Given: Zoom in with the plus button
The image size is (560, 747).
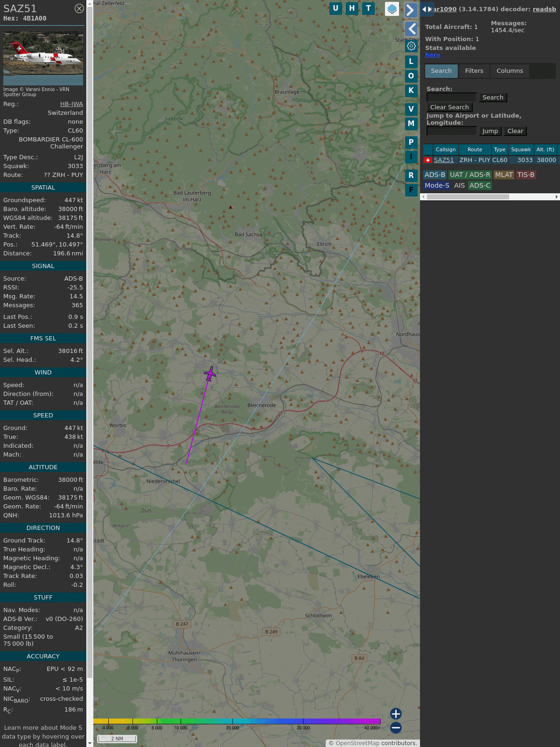Looking at the screenshot, I should tap(396, 713).
